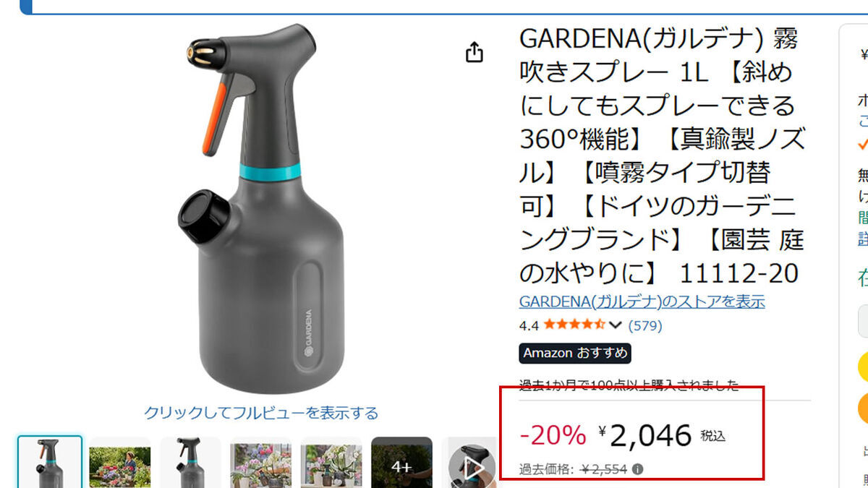Visit the GARDENA store link
The height and width of the screenshot is (488, 868).
[x=642, y=301]
